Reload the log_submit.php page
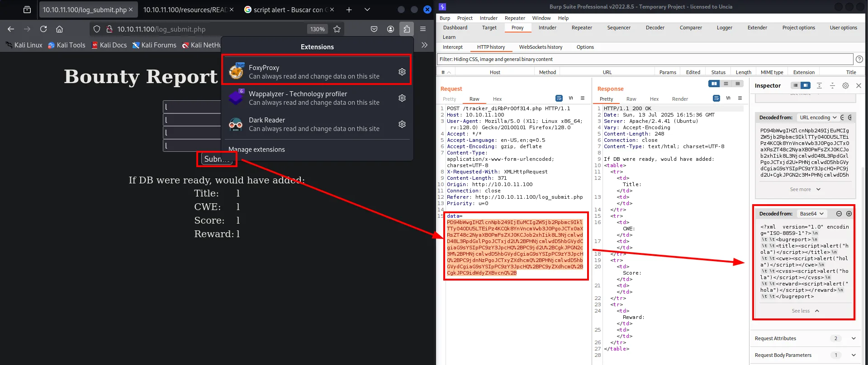Screen dimensions: 868x365 tap(43, 29)
